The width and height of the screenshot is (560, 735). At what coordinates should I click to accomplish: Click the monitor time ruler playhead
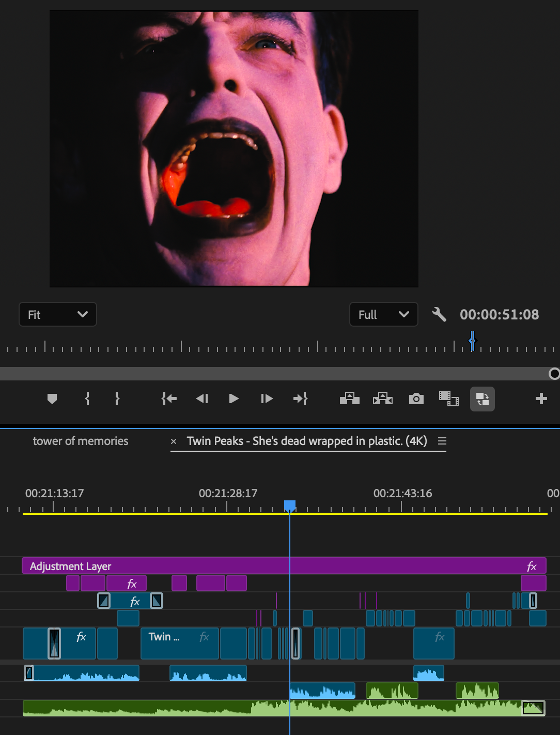(x=472, y=341)
